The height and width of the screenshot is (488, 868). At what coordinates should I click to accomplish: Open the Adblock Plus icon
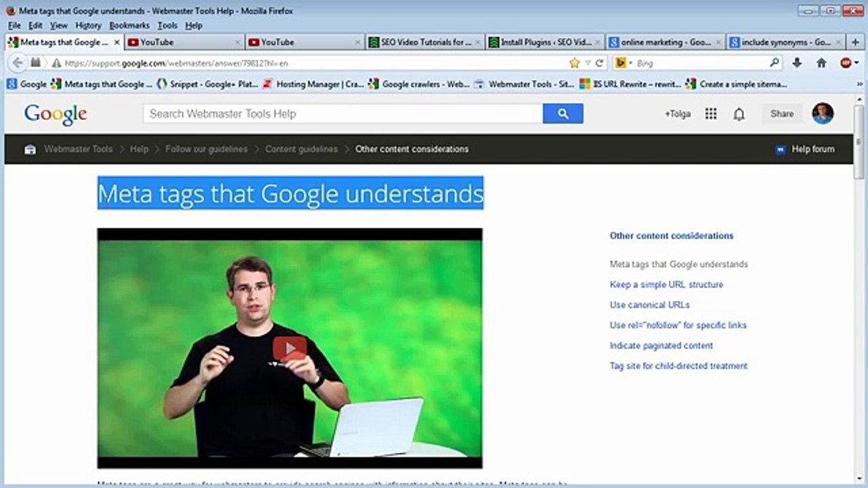click(x=846, y=62)
